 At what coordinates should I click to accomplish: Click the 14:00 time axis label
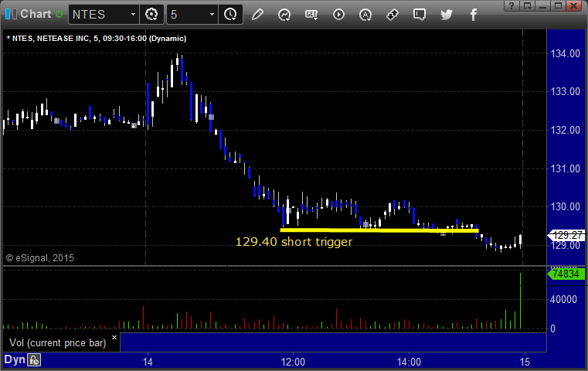point(409,362)
